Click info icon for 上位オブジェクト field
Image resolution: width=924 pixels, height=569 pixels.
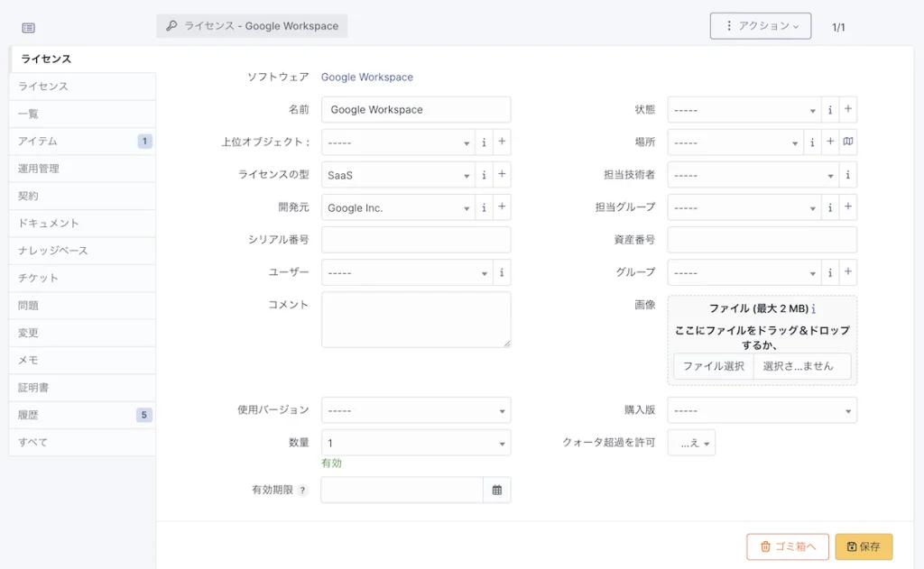[x=484, y=142]
